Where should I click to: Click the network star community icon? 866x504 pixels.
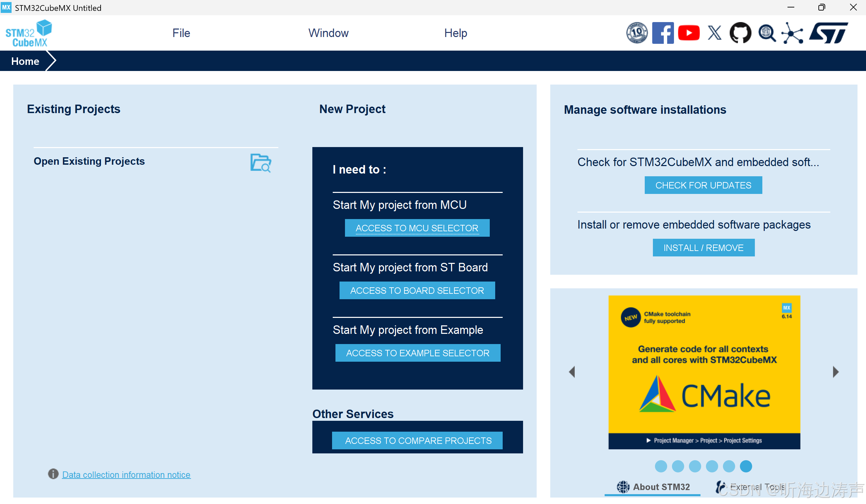(793, 33)
